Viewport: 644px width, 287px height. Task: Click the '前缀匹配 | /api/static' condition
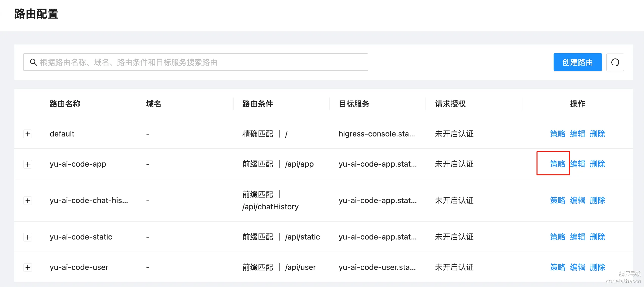click(281, 237)
